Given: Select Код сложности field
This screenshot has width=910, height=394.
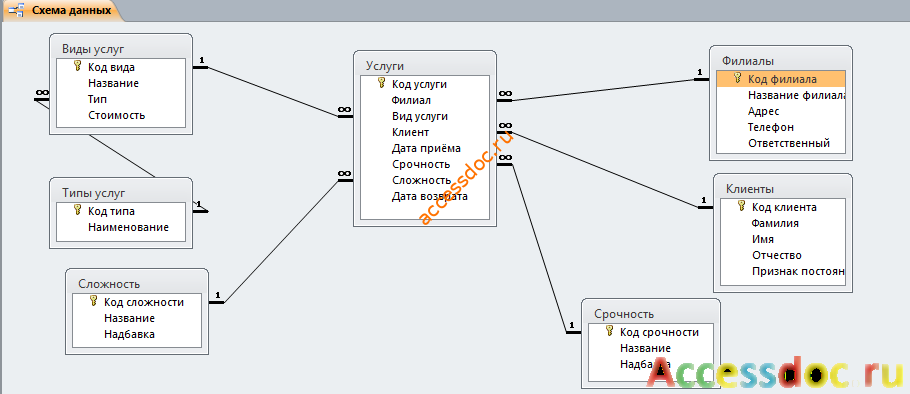Looking at the screenshot, I should pyautogui.click(x=136, y=302).
